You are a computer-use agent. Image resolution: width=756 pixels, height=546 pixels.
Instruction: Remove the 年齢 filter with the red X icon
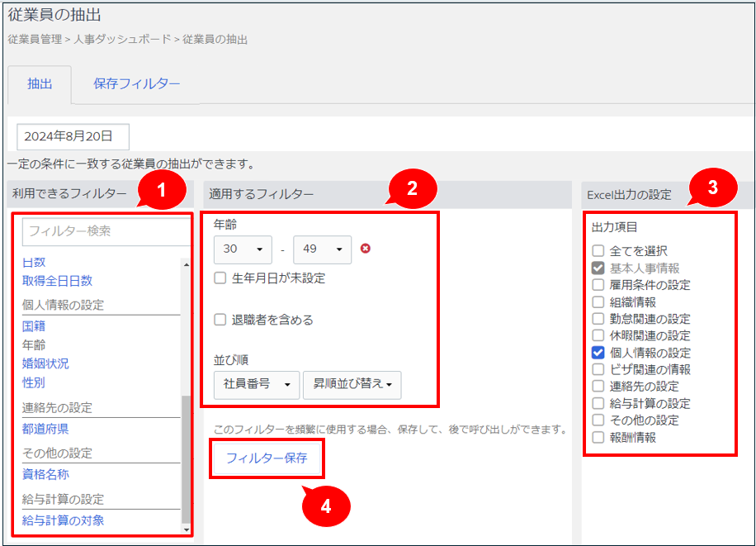(x=366, y=249)
